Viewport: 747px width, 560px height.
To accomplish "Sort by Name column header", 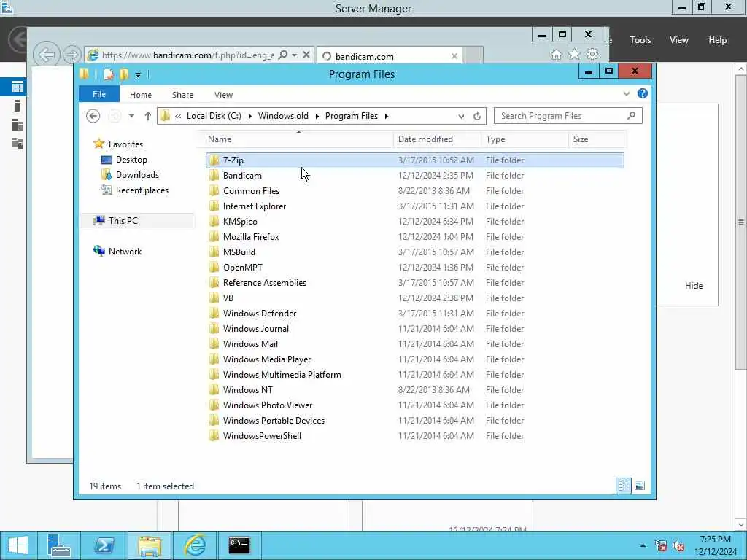I will [295, 139].
